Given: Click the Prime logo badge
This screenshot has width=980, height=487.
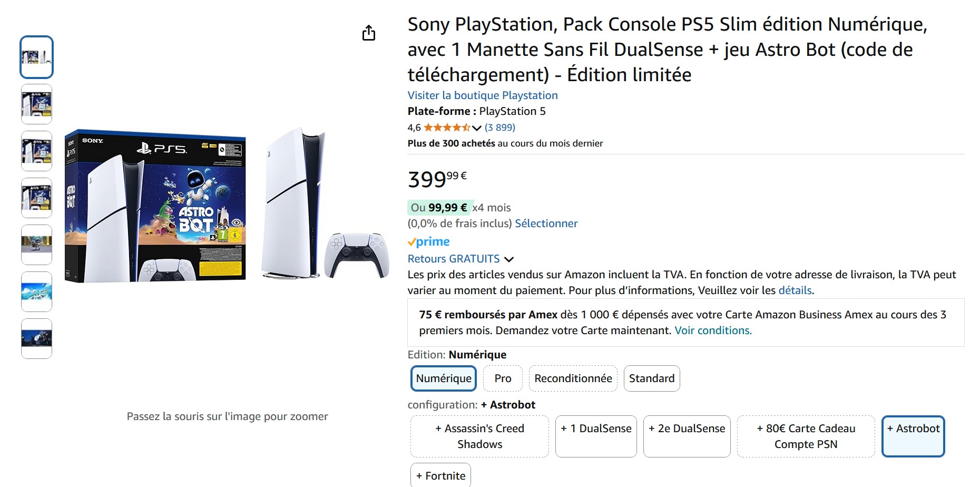Looking at the screenshot, I should click(428, 242).
